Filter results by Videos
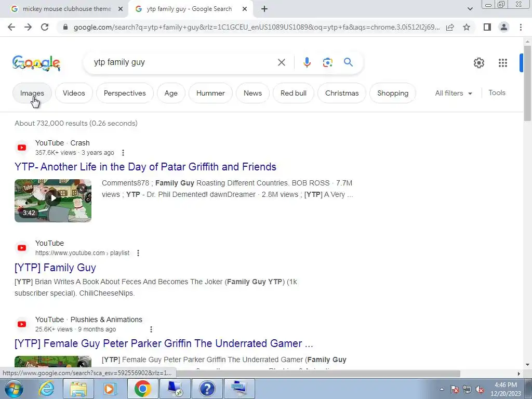Screen dimensions: 532x399 (x=74, y=93)
